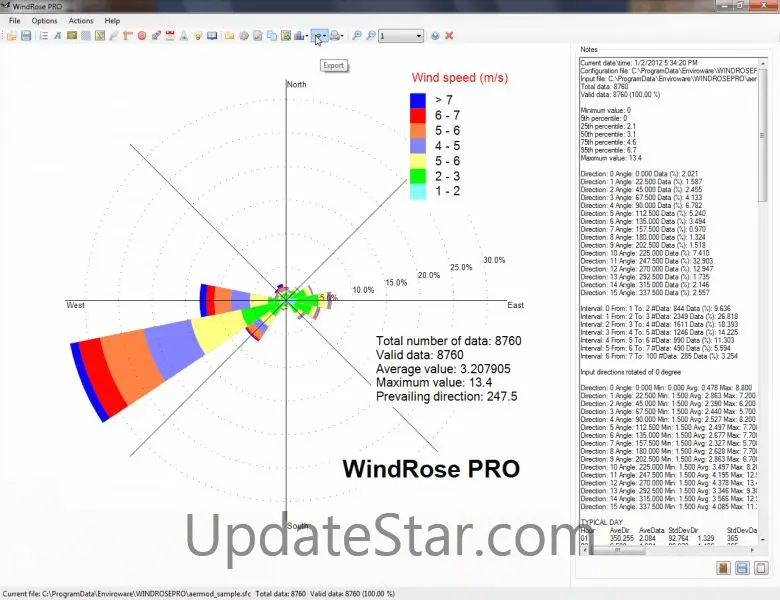Click the list lines toolbar icon
This screenshot has width=780, height=600.
coord(44,36)
